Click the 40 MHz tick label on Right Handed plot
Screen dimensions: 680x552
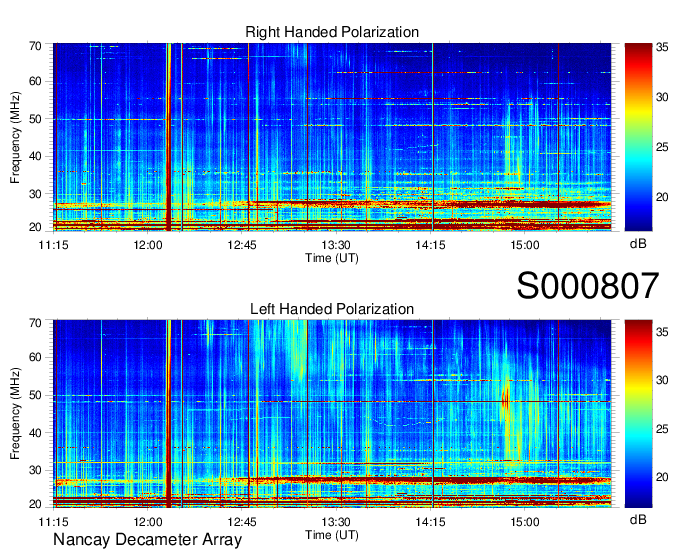[35, 156]
